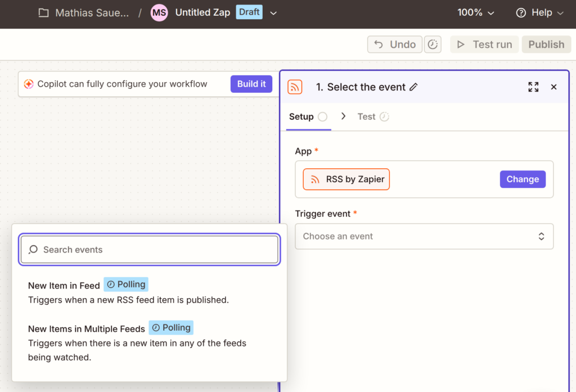Click Change to pick another app
The height and width of the screenshot is (392, 576).
click(523, 179)
